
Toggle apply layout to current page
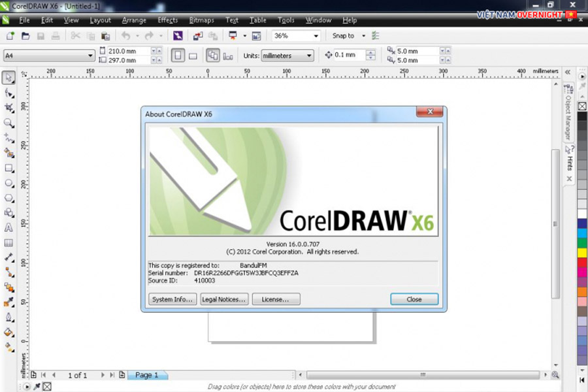coord(227,56)
